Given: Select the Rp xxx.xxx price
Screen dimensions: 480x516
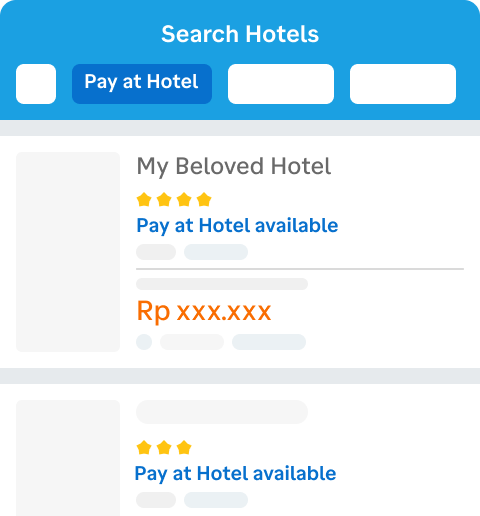Looking at the screenshot, I should click(204, 311).
